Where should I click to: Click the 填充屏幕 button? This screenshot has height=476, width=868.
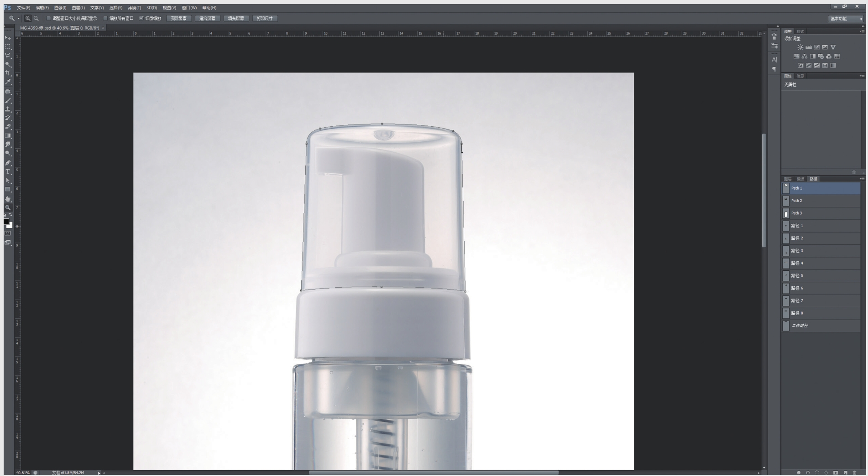tap(236, 19)
